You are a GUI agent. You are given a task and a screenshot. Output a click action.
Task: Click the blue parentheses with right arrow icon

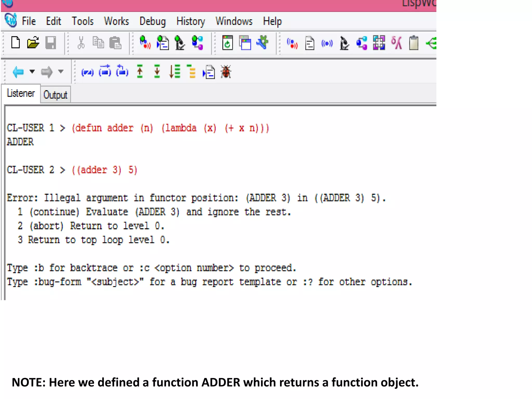(105, 71)
